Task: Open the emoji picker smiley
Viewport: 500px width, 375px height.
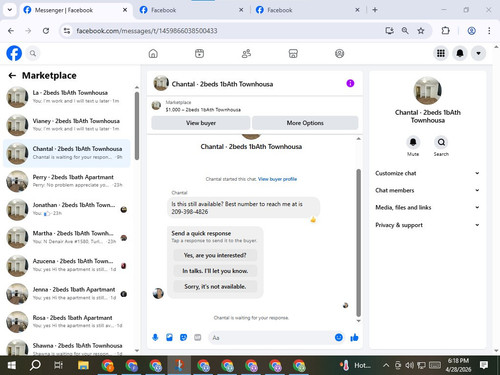Action: click(x=339, y=338)
